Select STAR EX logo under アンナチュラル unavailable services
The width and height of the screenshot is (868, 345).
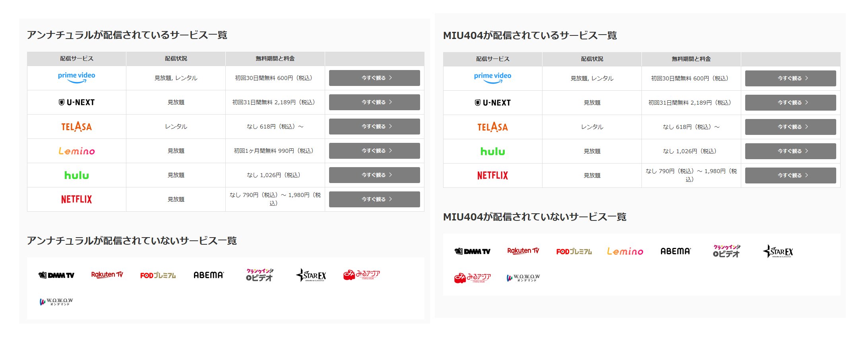tap(311, 275)
